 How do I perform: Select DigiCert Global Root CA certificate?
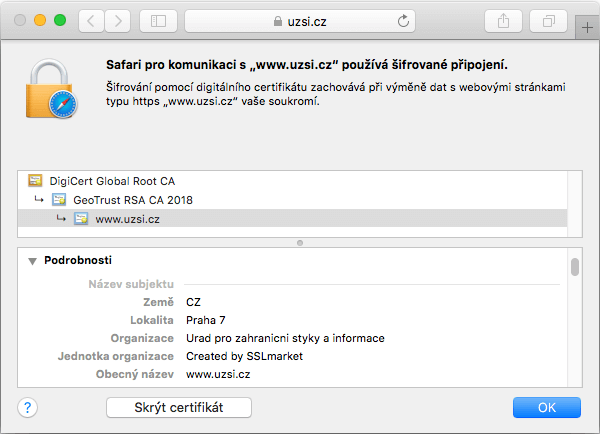292,181
